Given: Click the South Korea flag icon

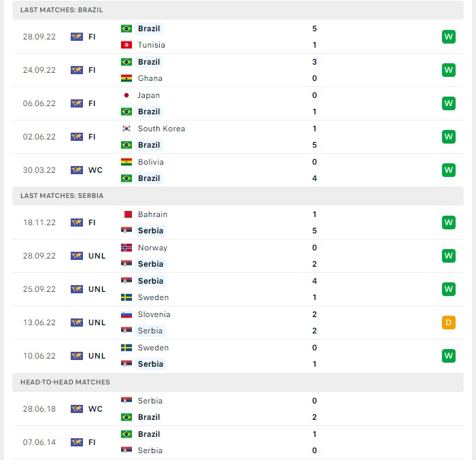Looking at the screenshot, I should point(126,129).
